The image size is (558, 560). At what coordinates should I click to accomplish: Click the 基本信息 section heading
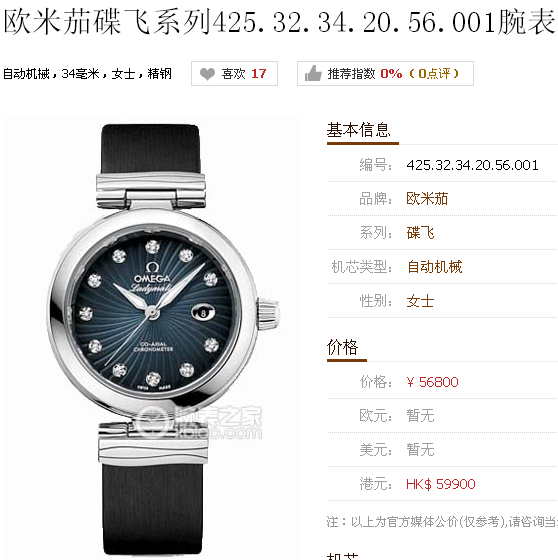pyautogui.click(x=359, y=130)
